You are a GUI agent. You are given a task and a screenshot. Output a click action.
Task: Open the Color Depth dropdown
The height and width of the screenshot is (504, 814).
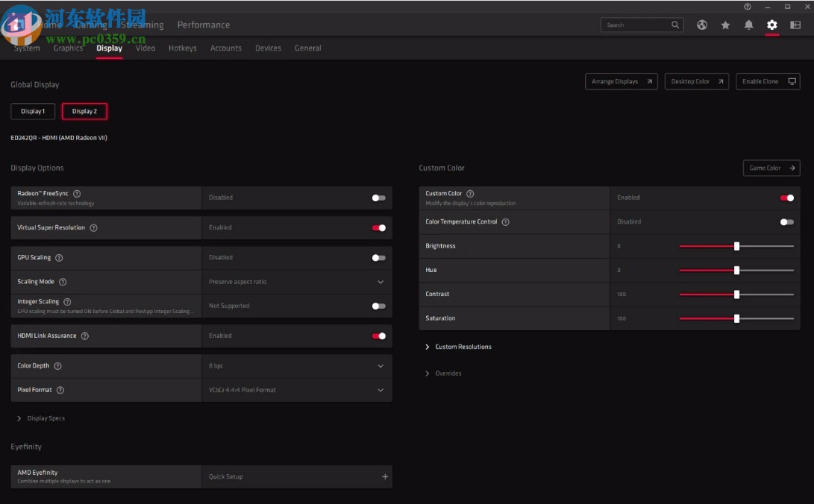pyautogui.click(x=381, y=366)
